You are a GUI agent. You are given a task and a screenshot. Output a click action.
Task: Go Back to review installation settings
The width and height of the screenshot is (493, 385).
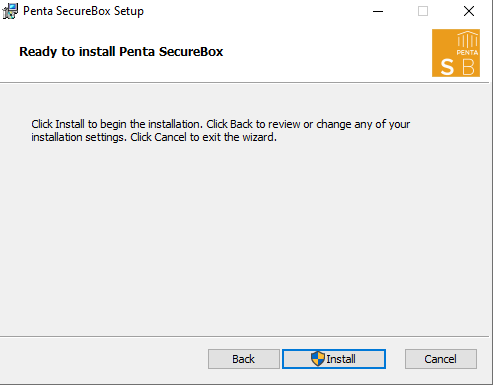tap(244, 359)
